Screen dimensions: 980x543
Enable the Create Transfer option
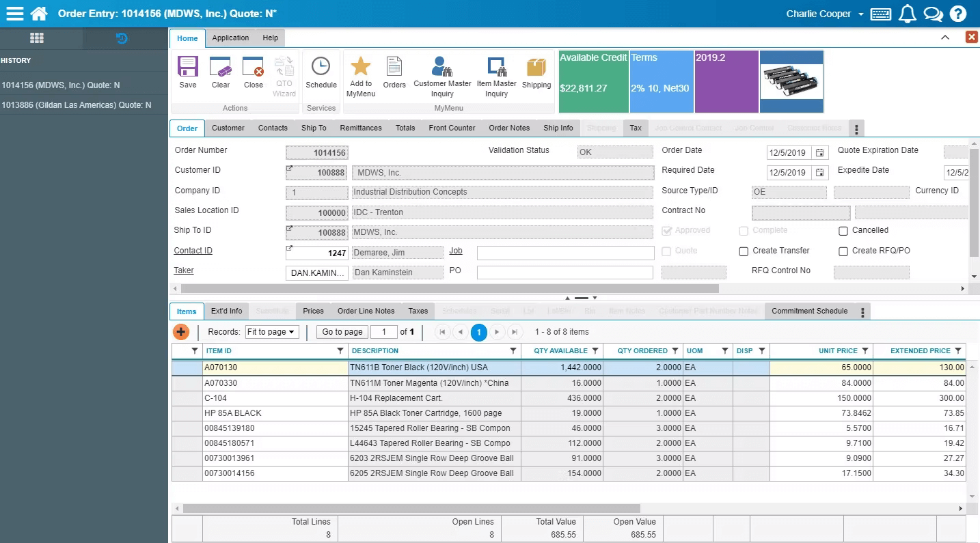744,251
